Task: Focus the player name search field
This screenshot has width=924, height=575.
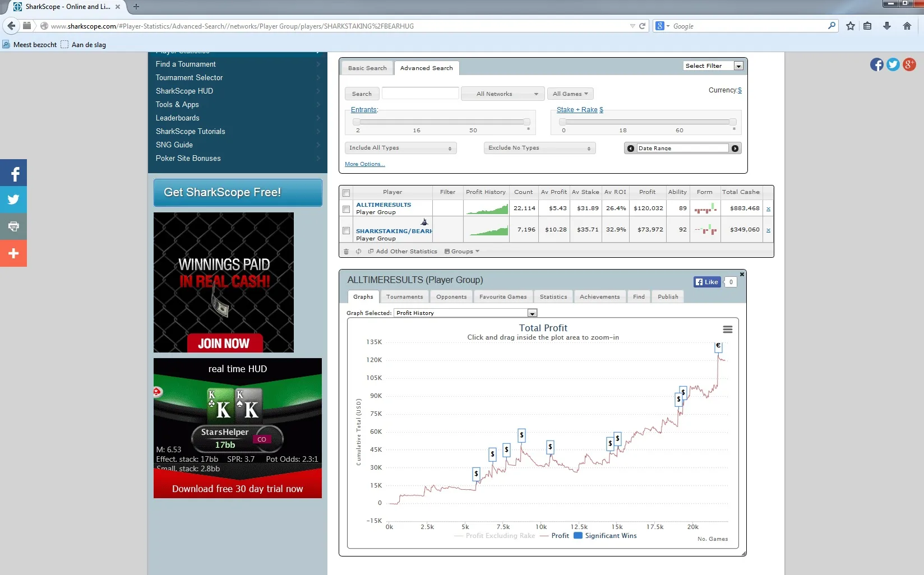Action: [421, 94]
